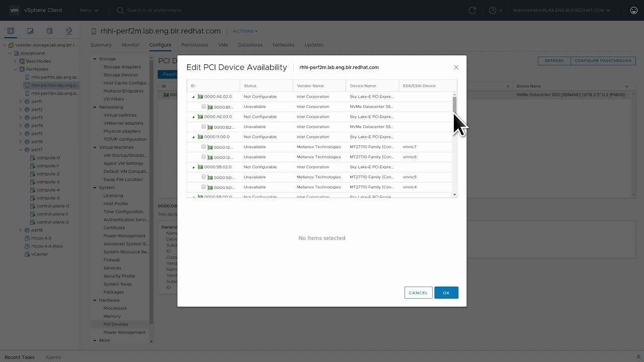Switch to the Summary tab

(101, 45)
